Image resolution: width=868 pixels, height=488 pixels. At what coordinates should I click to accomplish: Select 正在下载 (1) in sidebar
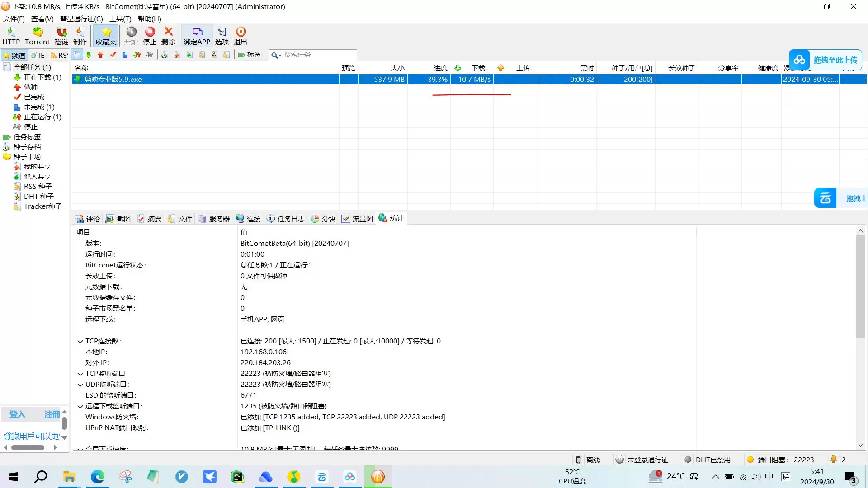[42, 77]
